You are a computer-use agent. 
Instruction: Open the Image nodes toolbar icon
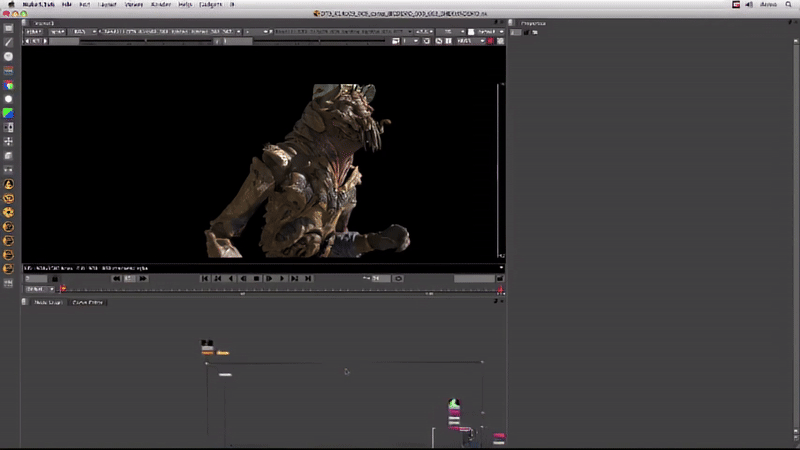9,29
